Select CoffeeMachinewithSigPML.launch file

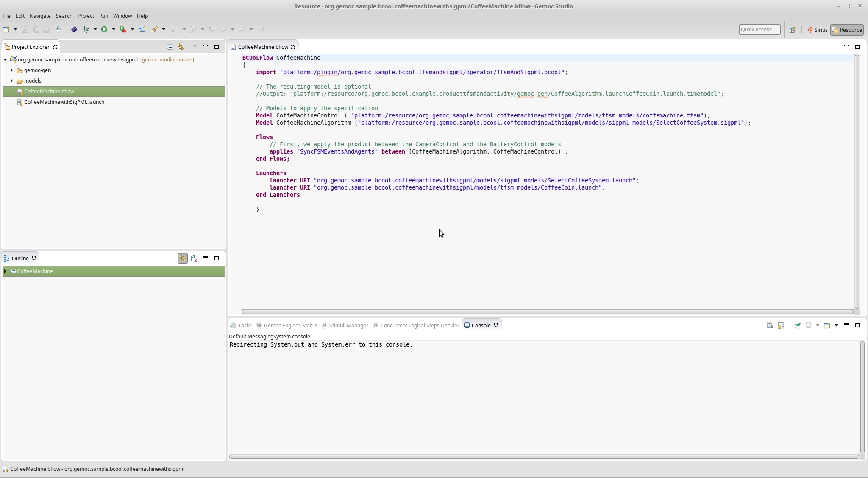64,102
